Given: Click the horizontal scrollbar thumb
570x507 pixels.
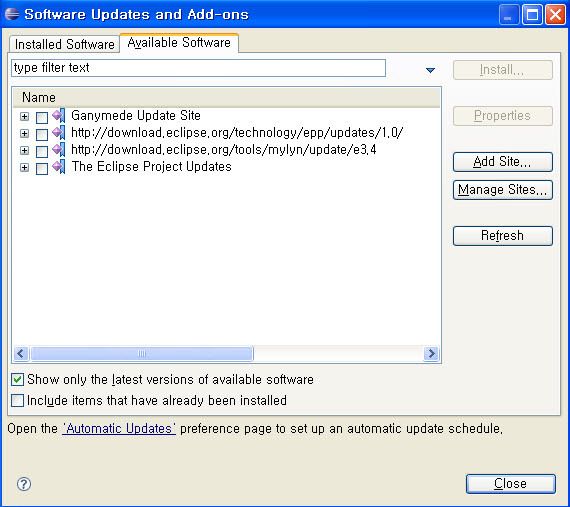Looking at the screenshot, I should (142, 353).
